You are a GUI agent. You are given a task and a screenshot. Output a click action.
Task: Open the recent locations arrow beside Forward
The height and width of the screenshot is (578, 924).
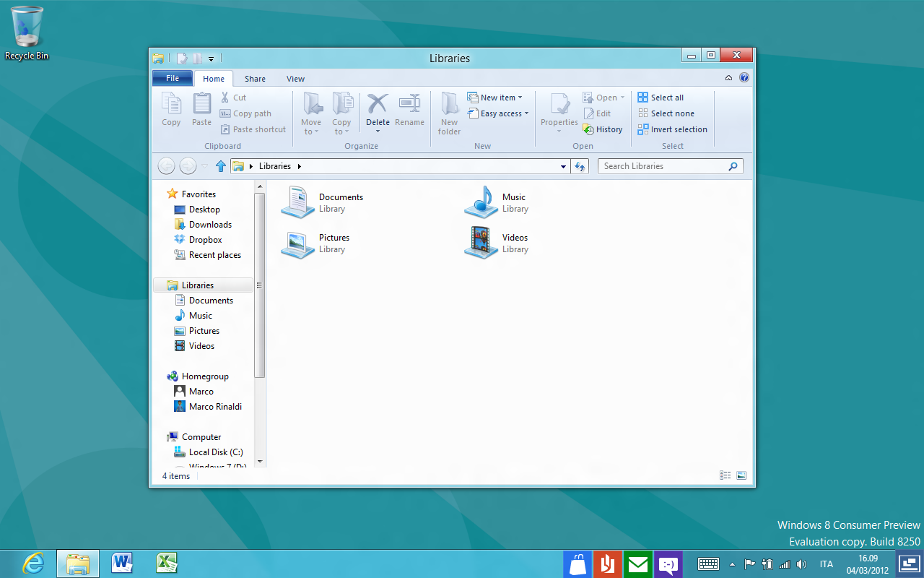[x=204, y=166]
